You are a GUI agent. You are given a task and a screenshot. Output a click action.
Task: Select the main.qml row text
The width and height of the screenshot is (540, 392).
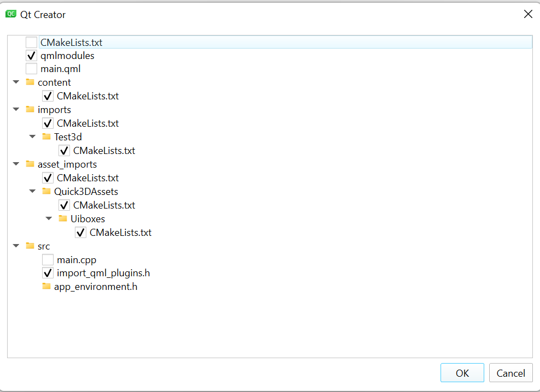click(x=60, y=69)
